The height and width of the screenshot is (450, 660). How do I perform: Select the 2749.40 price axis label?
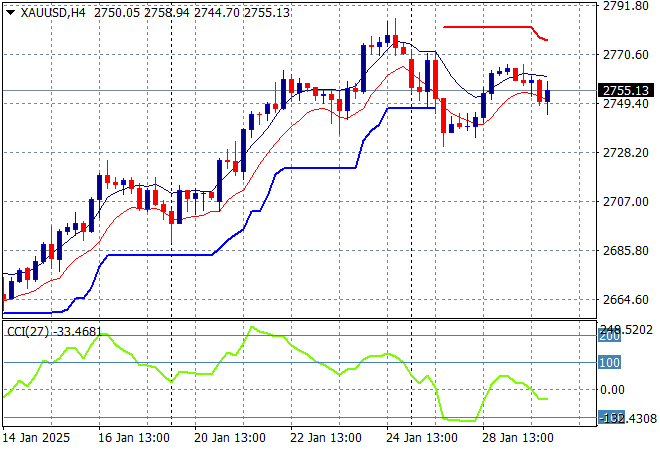(626, 104)
